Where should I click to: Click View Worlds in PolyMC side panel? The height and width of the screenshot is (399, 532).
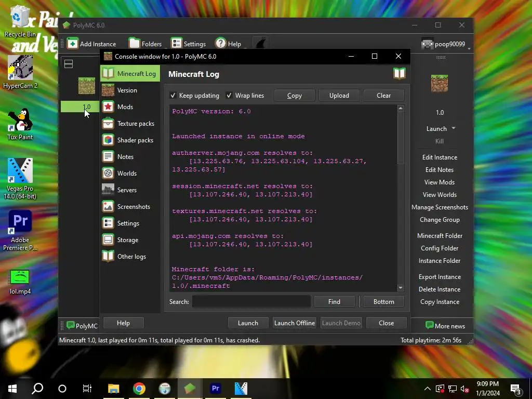pyautogui.click(x=440, y=195)
